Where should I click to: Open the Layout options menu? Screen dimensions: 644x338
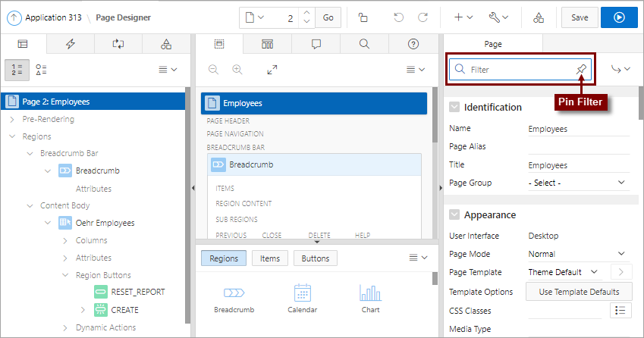click(415, 70)
